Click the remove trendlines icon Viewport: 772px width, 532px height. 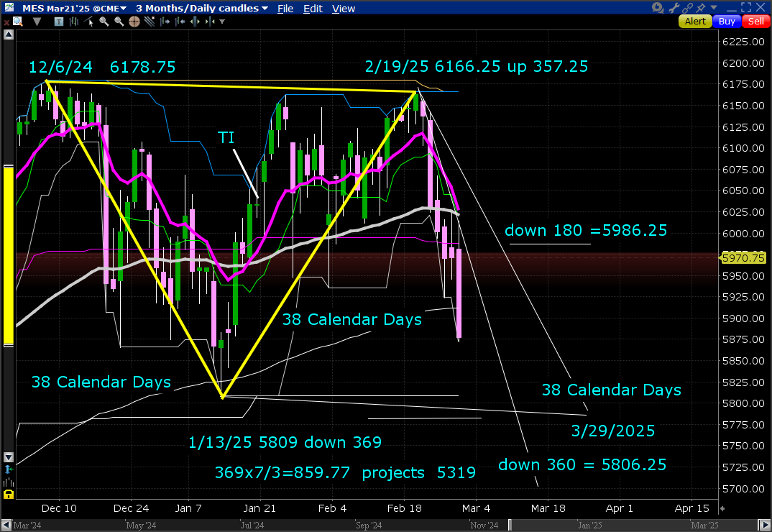[x=150, y=22]
